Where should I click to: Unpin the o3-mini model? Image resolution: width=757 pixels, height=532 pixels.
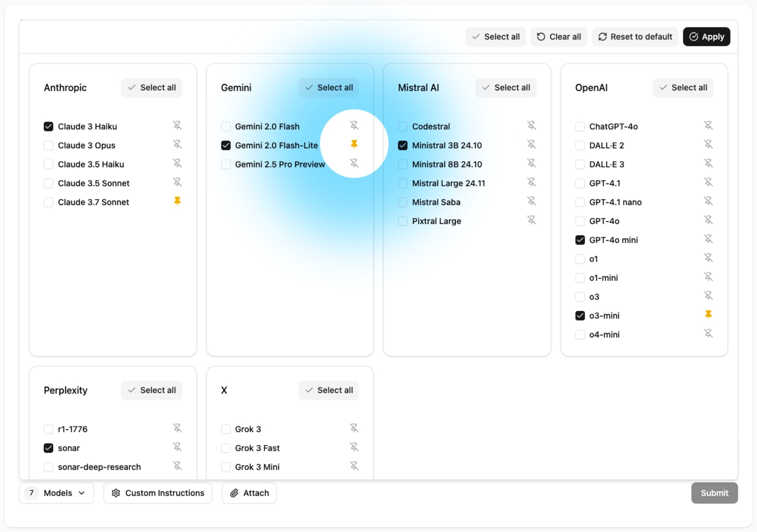pyautogui.click(x=708, y=314)
